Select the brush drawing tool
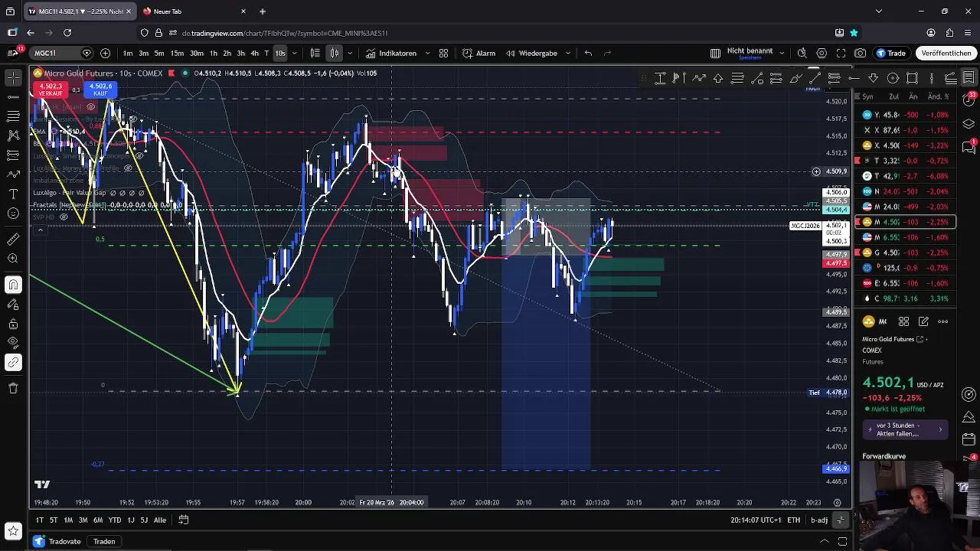 13,174
